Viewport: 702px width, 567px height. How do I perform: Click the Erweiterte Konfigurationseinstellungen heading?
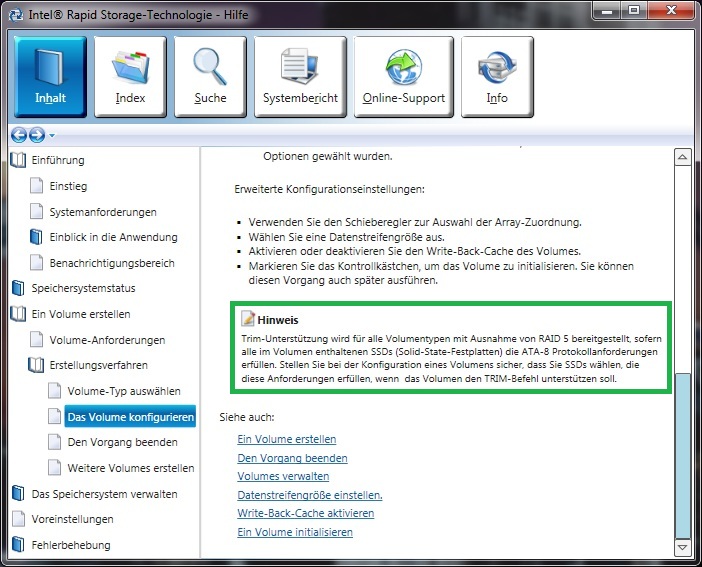(330, 189)
